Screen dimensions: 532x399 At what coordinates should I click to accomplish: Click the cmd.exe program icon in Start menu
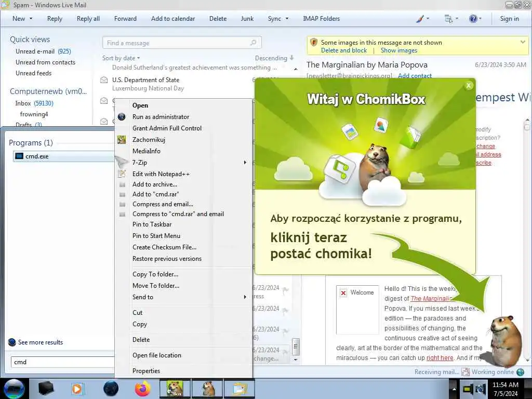(x=19, y=156)
